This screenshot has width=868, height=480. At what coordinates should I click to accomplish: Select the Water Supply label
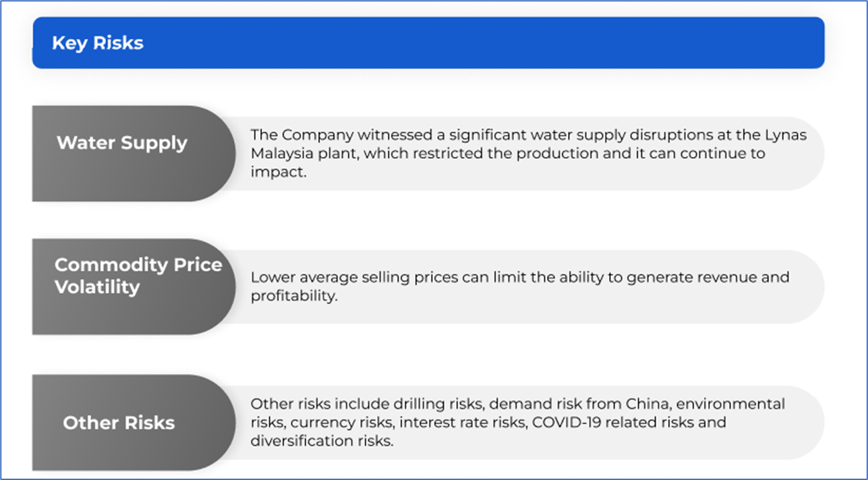(122, 143)
